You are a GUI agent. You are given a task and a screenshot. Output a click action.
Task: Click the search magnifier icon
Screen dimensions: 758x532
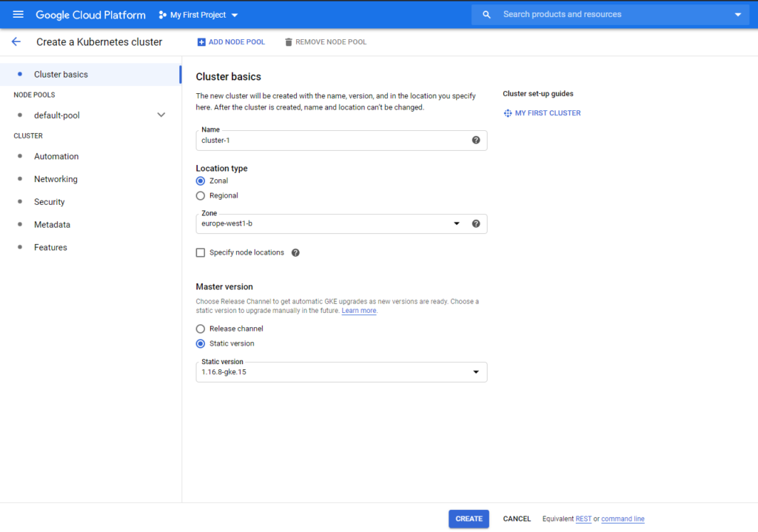pos(486,15)
